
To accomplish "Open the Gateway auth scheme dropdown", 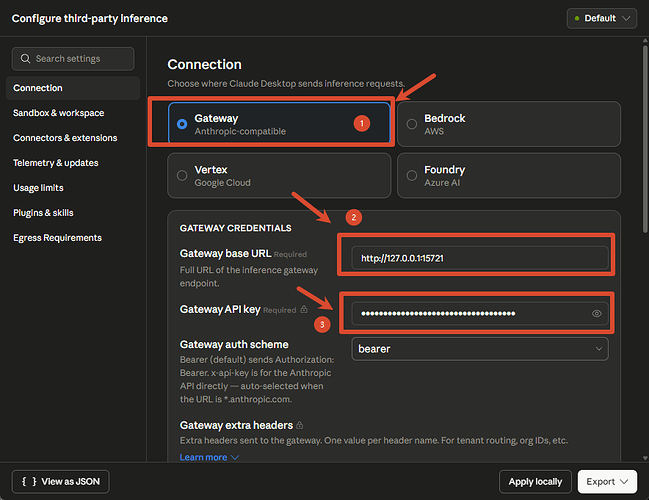I will click(480, 349).
